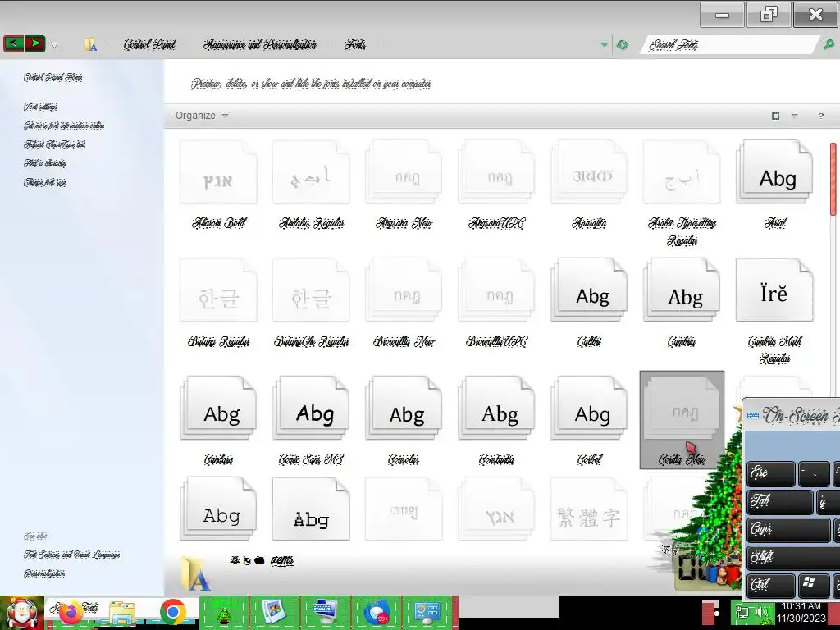This screenshot has height=630, width=840.
Task: Open the Personalization link
Action: pyautogui.click(x=44, y=573)
